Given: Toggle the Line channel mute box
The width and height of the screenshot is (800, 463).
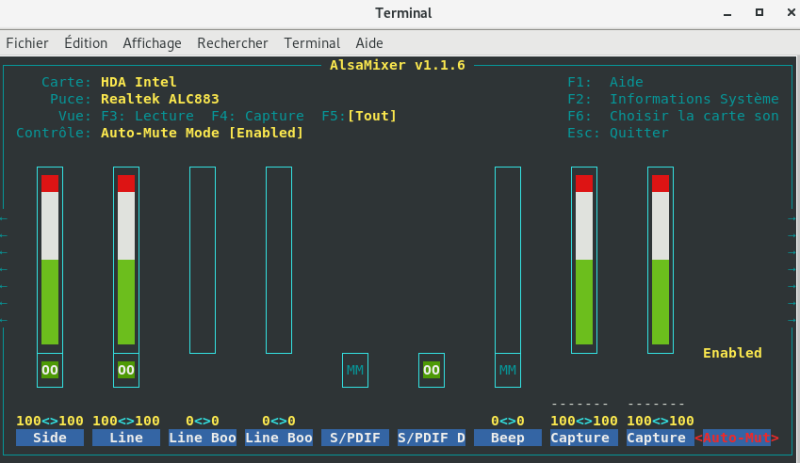Looking at the screenshot, I should tap(126, 370).
